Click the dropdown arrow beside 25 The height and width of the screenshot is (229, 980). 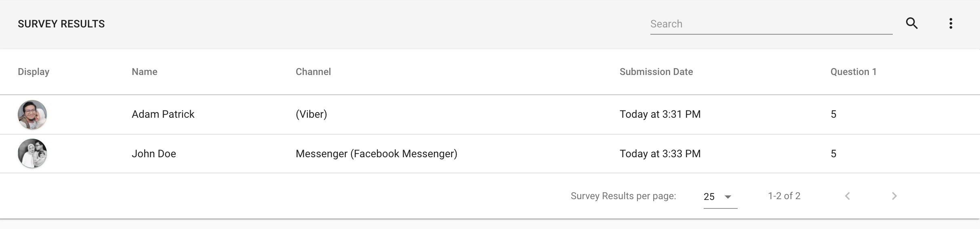(x=728, y=197)
